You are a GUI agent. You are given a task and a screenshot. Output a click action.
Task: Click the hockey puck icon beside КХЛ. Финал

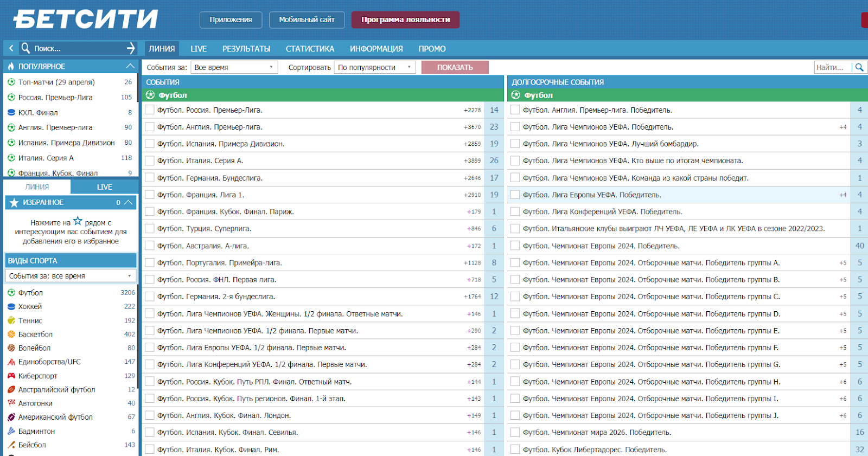11,112
